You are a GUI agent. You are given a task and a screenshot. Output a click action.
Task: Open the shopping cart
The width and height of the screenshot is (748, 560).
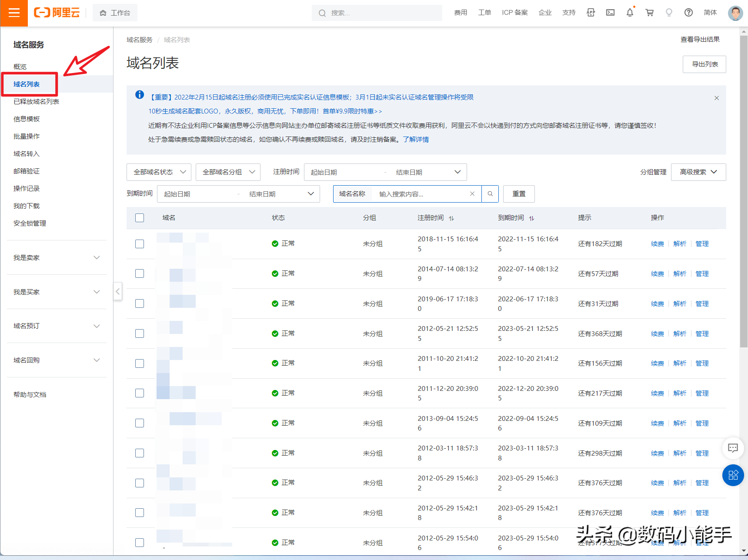(x=649, y=13)
